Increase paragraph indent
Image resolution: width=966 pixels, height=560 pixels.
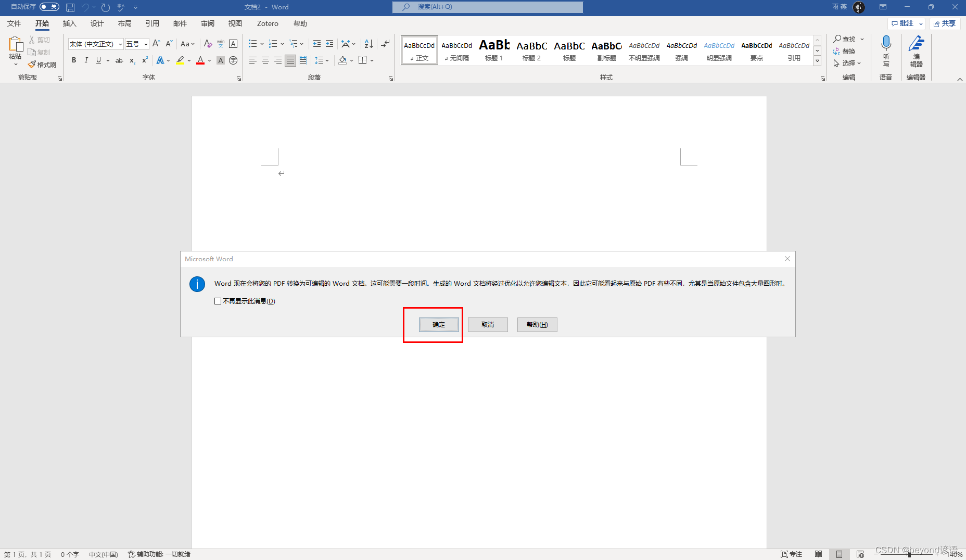329,44
